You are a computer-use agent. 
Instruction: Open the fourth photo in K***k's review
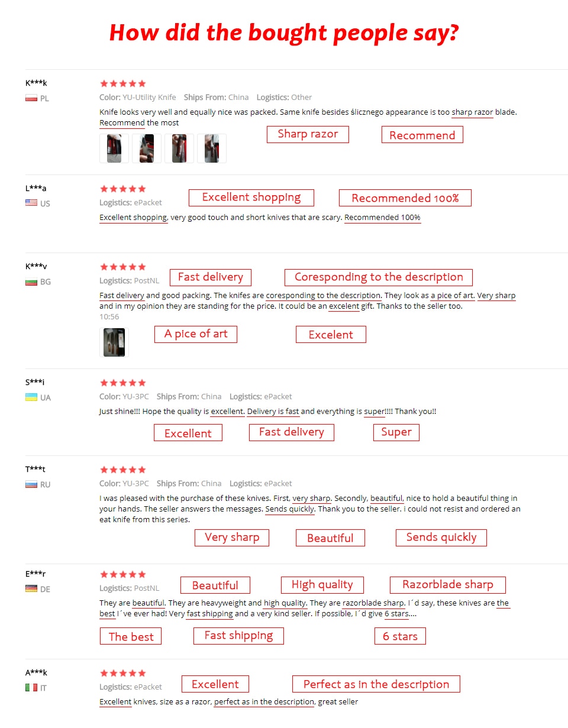pyautogui.click(x=212, y=148)
